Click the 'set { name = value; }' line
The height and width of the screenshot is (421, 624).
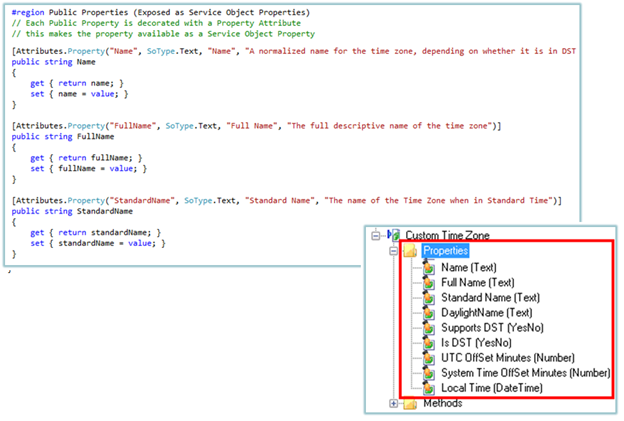[x=79, y=94]
